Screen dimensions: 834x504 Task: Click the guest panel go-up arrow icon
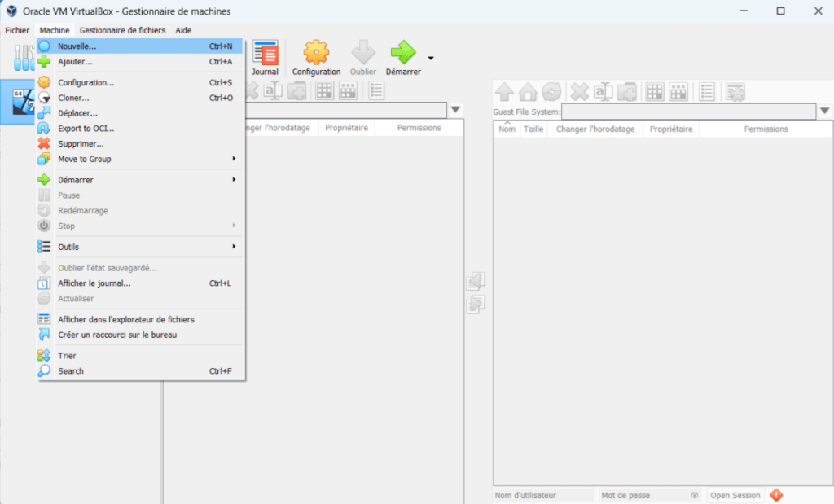[505, 92]
